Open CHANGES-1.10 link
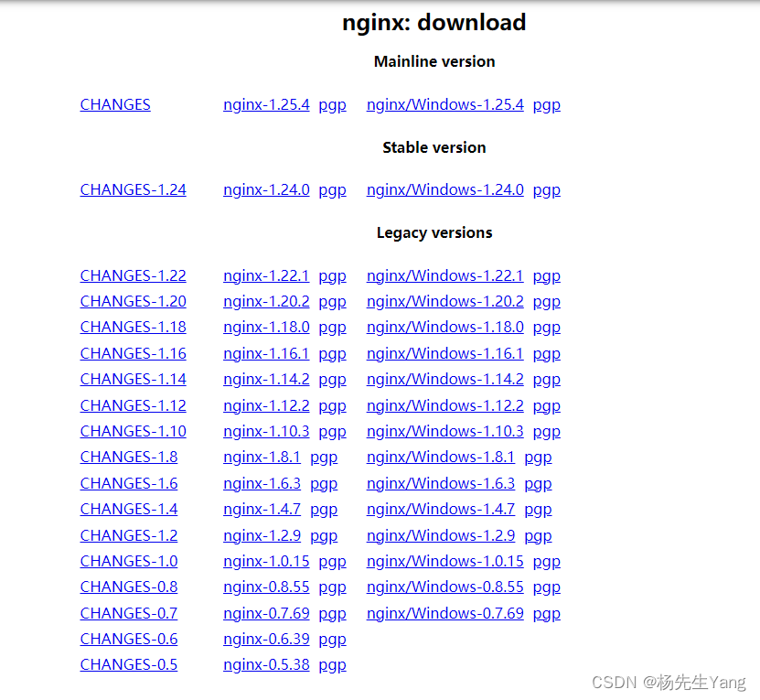 tap(134, 432)
